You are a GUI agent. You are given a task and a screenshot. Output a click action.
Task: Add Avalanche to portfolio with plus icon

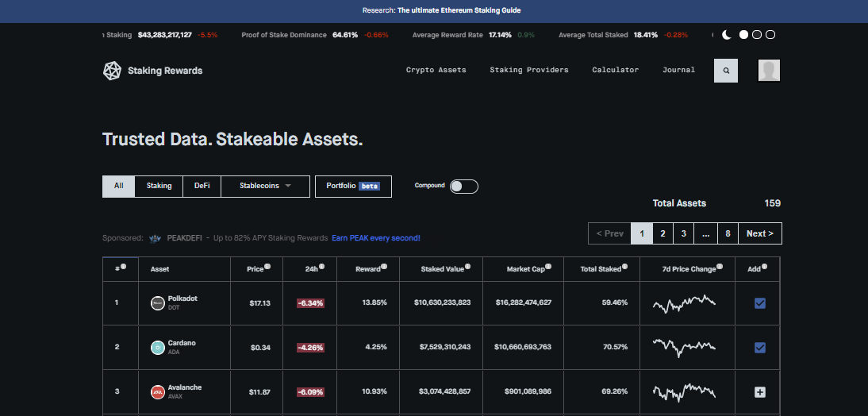click(759, 392)
